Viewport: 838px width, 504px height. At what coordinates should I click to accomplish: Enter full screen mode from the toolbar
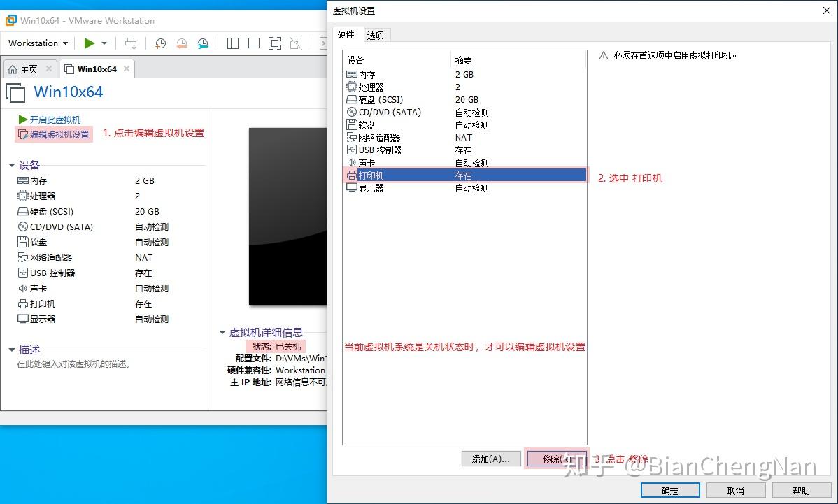click(274, 43)
